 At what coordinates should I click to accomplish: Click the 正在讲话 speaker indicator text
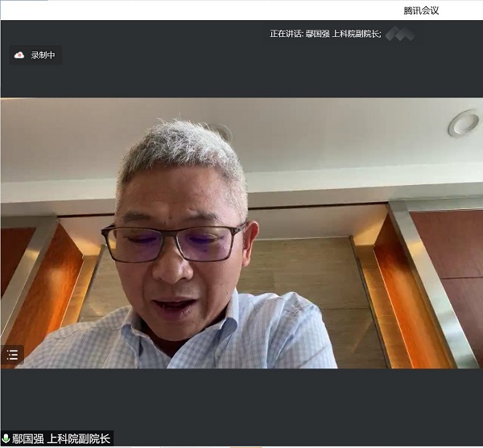[325, 34]
